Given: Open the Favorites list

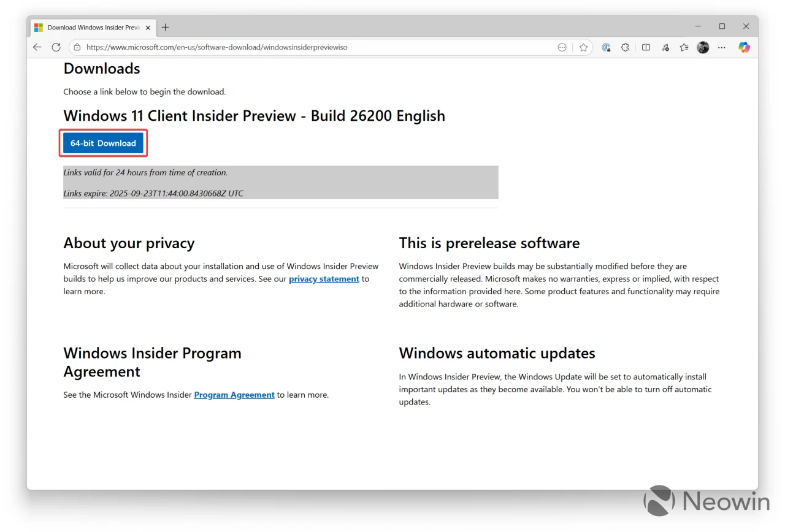Looking at the screenshot, I should click(684, 47).
